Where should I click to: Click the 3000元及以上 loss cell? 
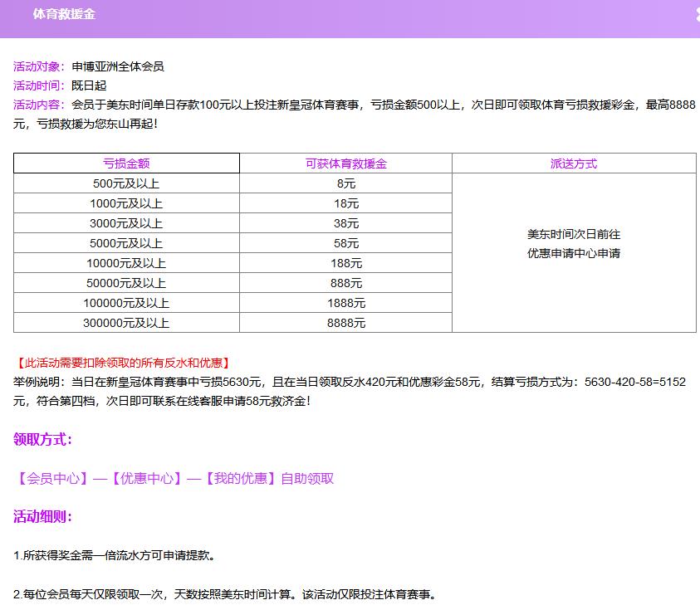click(x=126, y=223)
